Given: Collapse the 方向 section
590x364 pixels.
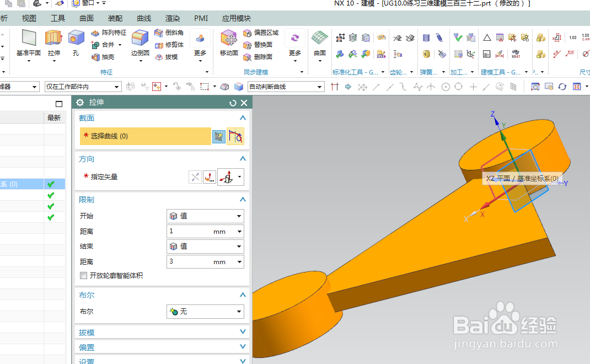Looking at the screenshot, I should [x=243, y=158].
